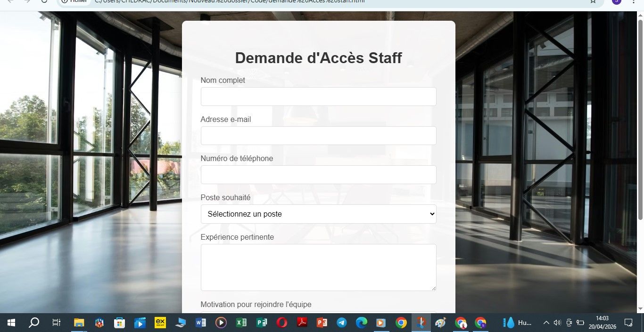Open Windows taskbar search
The height and width of the screenshot is (332, 644).
(x=34, y=323)
